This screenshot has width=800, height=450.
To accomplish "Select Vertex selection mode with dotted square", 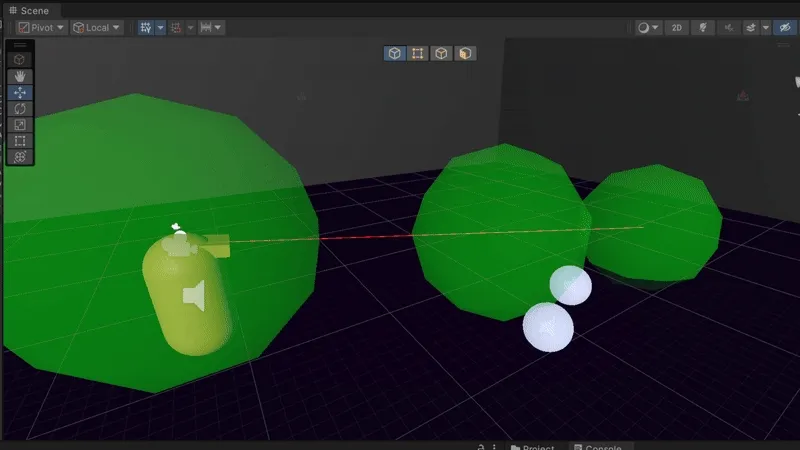I will (418, 54).
